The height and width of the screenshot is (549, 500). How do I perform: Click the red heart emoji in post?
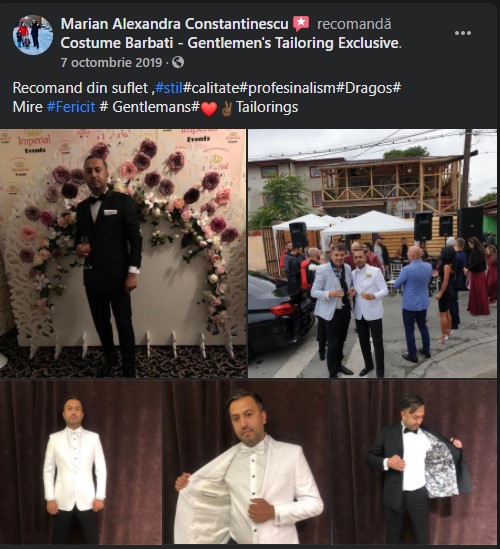tap(209, 109)
